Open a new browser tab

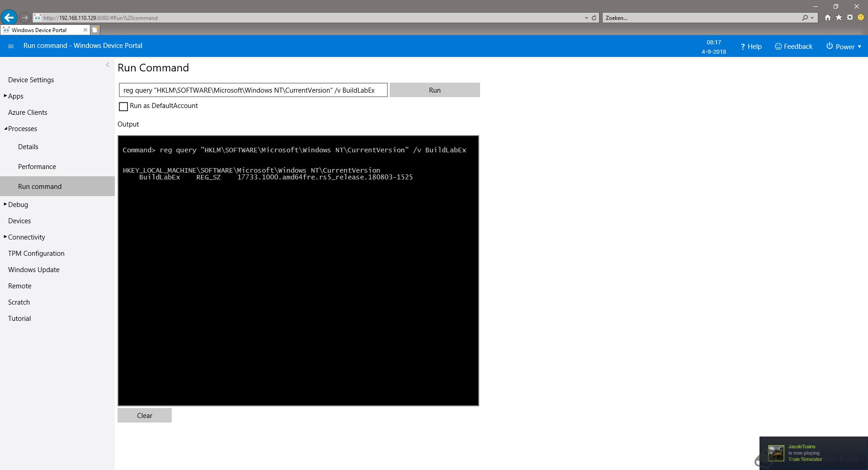95,30
